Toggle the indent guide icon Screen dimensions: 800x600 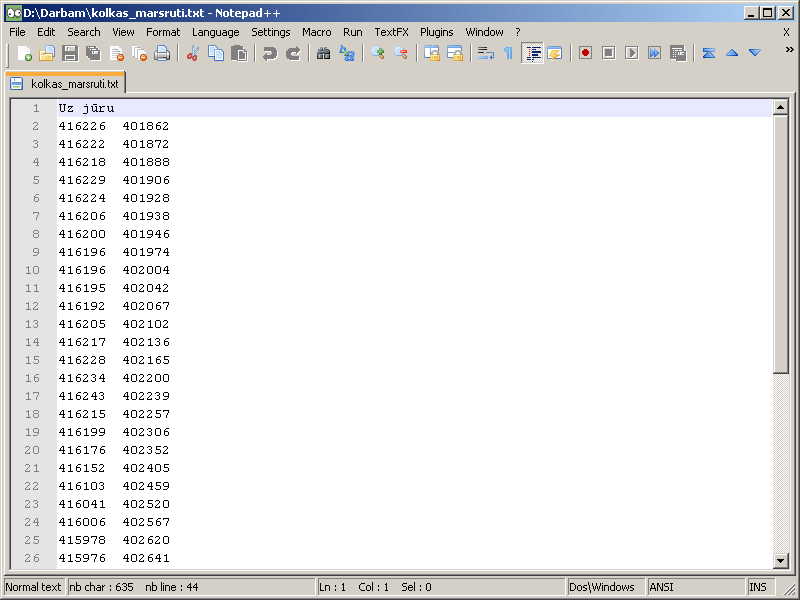tap(532, 53)
